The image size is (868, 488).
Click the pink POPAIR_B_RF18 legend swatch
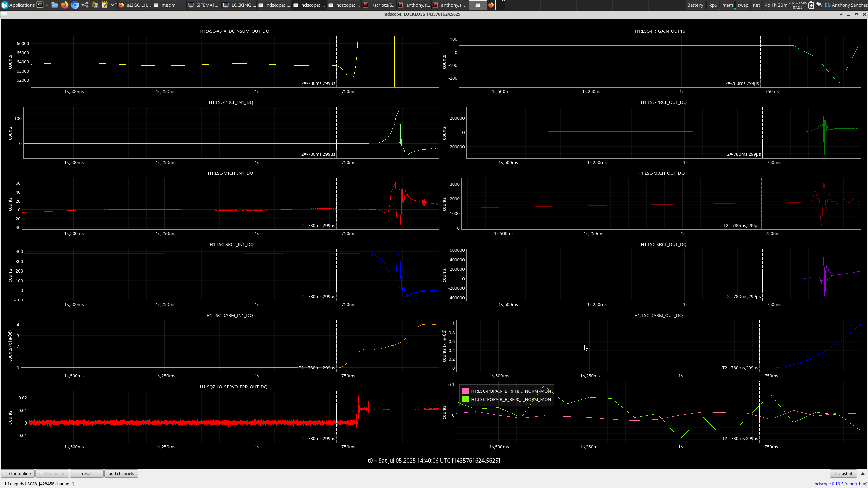466,391
